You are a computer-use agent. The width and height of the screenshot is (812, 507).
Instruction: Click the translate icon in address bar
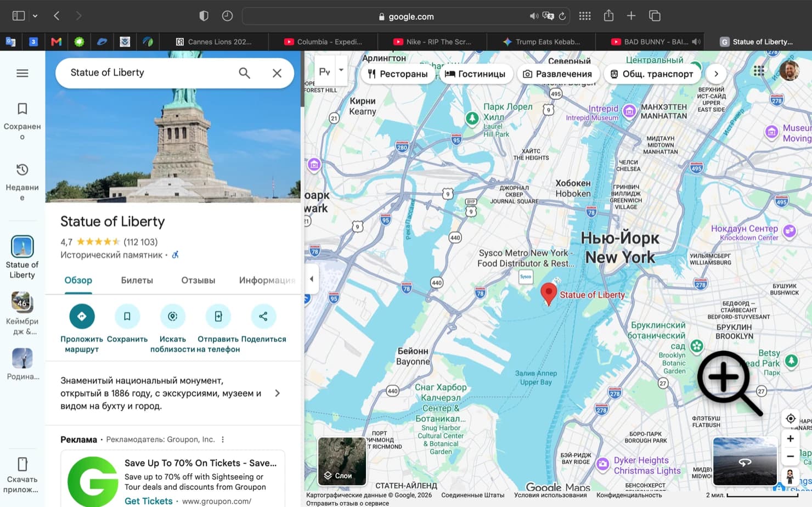click(548, 16)
